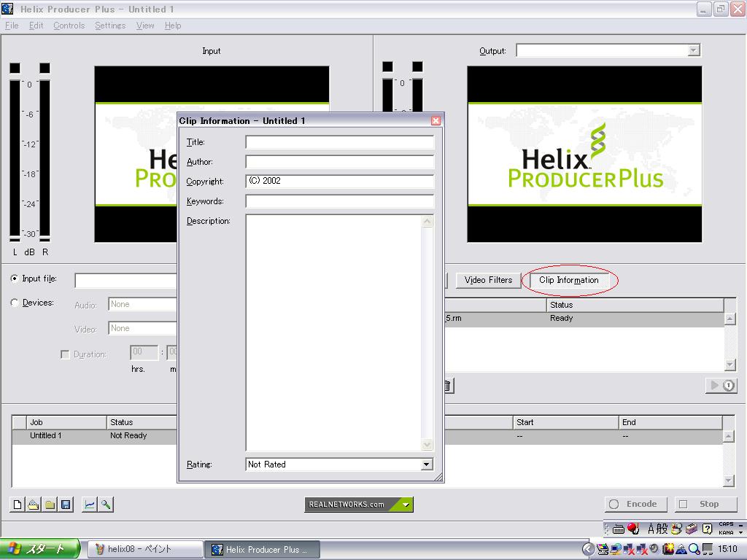Expand the RealNetworks.com dropdown arrow

(x=406, y=505)
